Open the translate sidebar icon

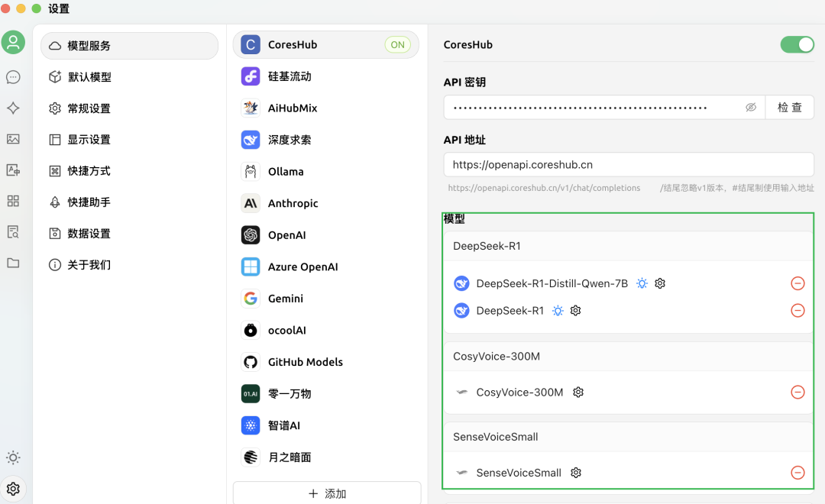pos(13,170)
